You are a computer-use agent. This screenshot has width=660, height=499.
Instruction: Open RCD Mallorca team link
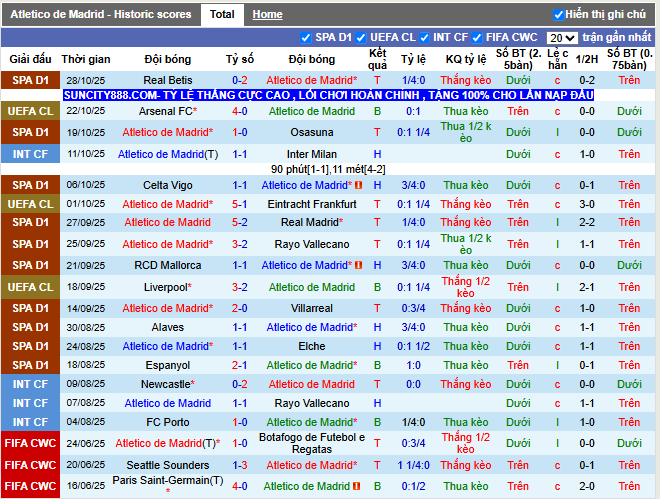pyautogui.click(x=168, y=265)
